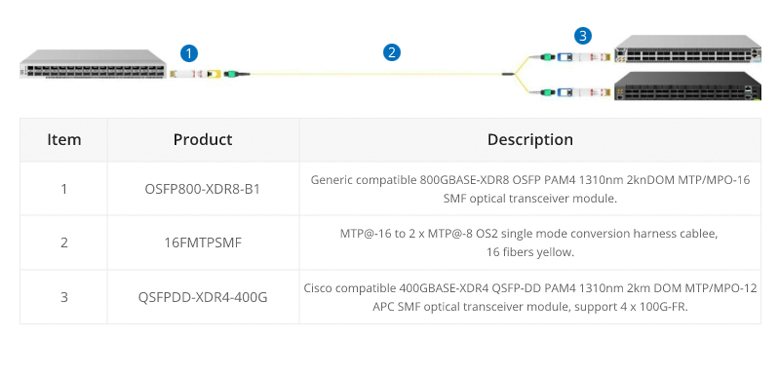Click the Cisco compatible 400GBASE-XDR4 description
The height and width of the screenshot is (367, 780).
(x=530, y=297)
